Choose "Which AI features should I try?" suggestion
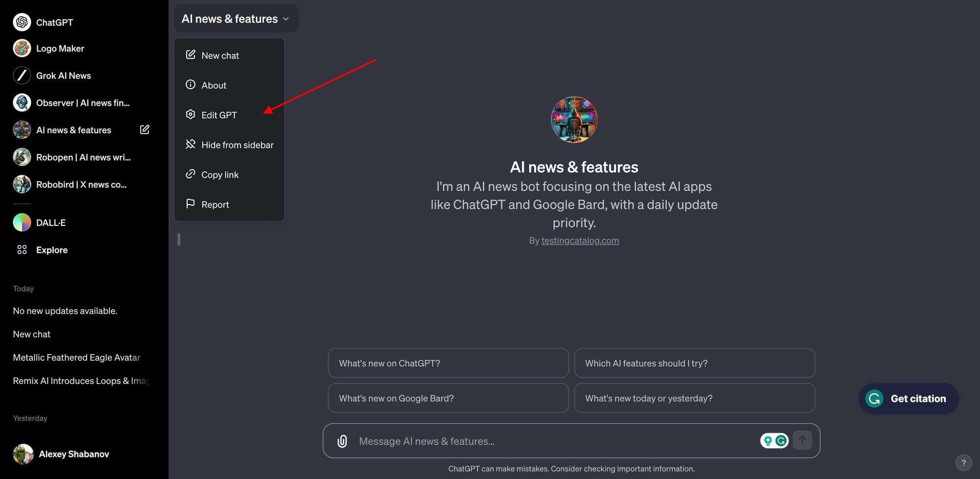Screen dimensions: 980x479 pyautogui.click(x=694, y=363)
